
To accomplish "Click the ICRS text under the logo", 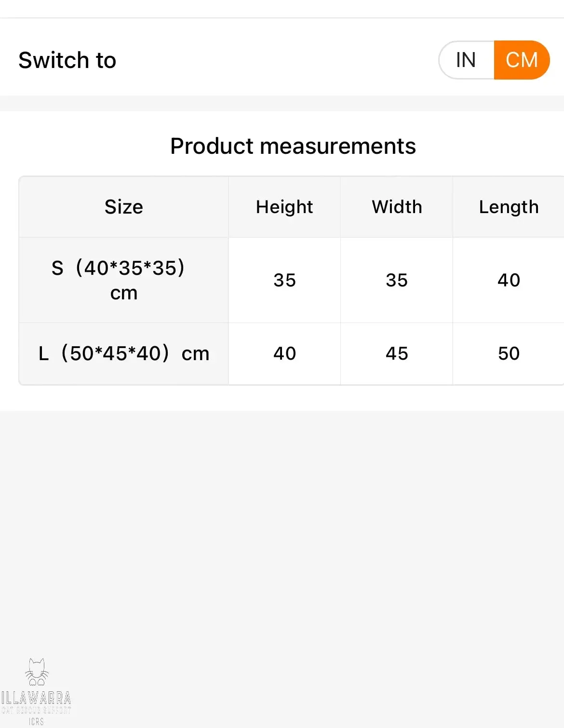I will (37, 721).
